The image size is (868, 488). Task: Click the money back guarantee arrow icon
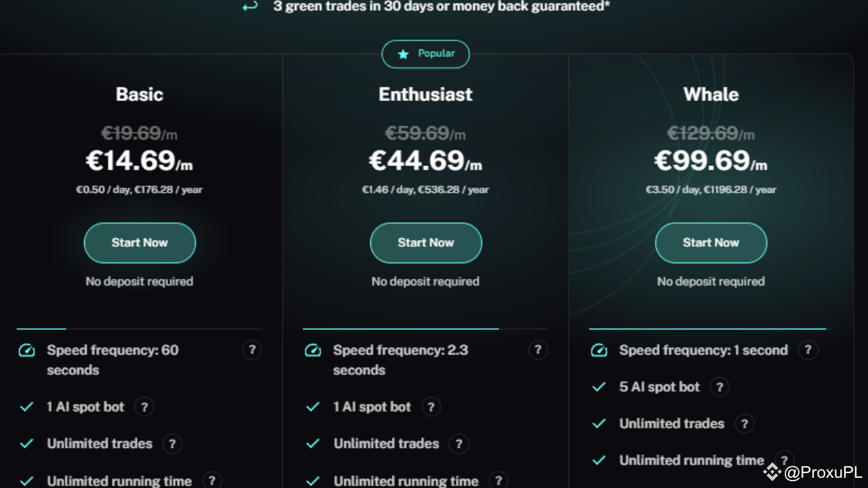point(250,7)
